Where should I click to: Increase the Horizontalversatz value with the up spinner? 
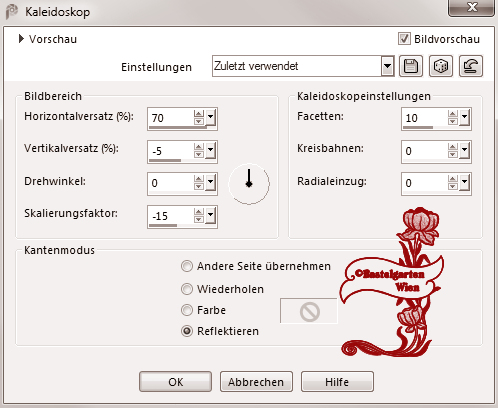pyautogui.click(x=199, y=114)
